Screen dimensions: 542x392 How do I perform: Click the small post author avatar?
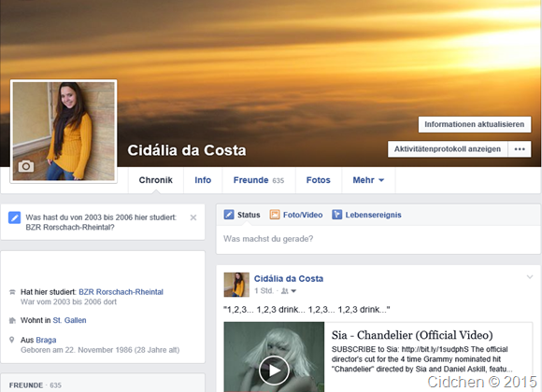[x=236, y=285]
